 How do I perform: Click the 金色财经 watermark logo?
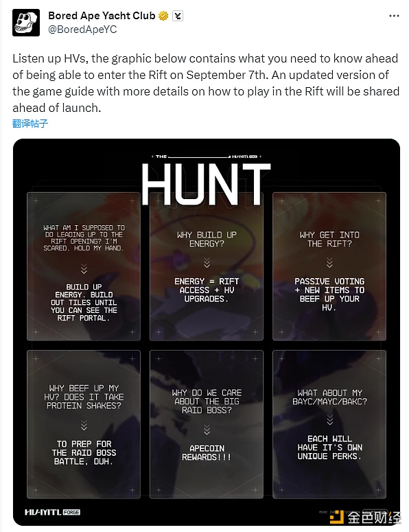(x=366, y=518)
